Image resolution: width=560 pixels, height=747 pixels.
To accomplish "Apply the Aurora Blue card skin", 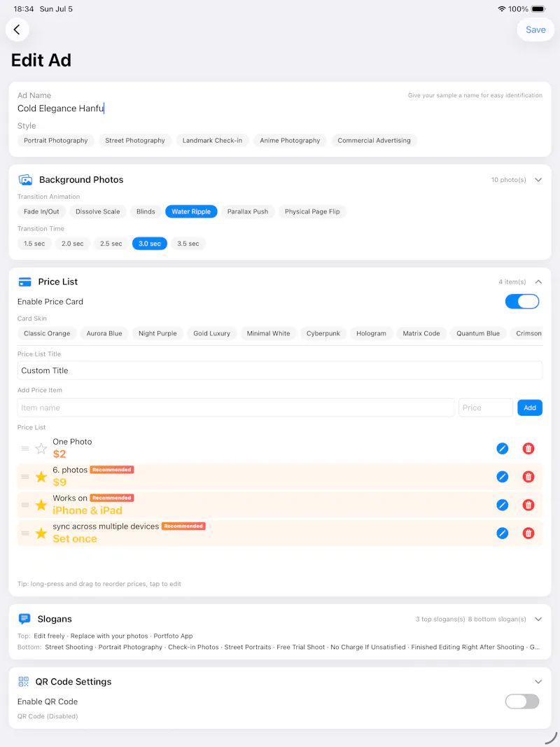I will point(104,333).
